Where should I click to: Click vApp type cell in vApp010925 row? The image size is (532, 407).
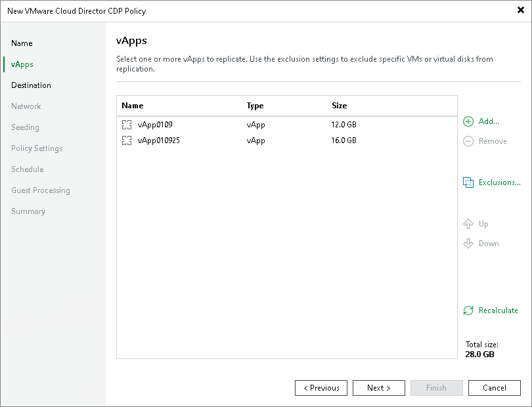pos(256,140)
